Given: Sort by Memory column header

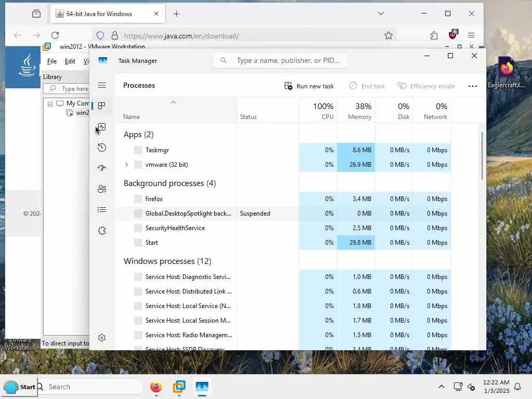Looking at the screenshot, I should coord(356,111).
